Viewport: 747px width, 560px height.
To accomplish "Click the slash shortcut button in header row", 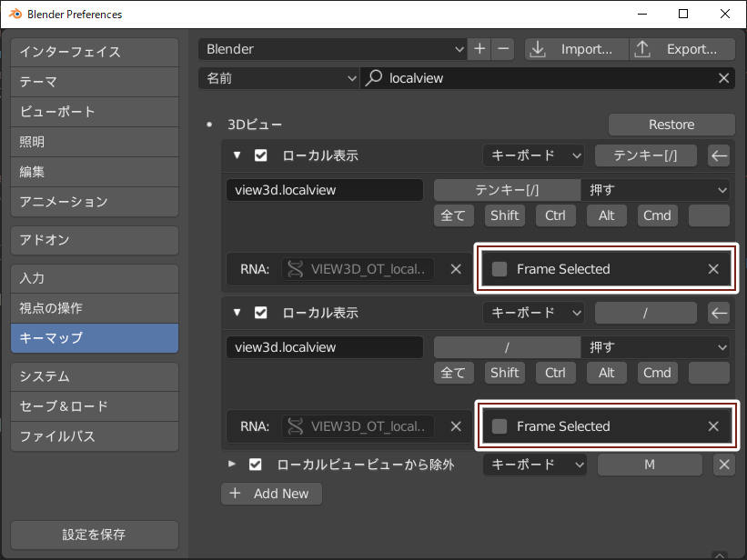I will pos(645,313).
